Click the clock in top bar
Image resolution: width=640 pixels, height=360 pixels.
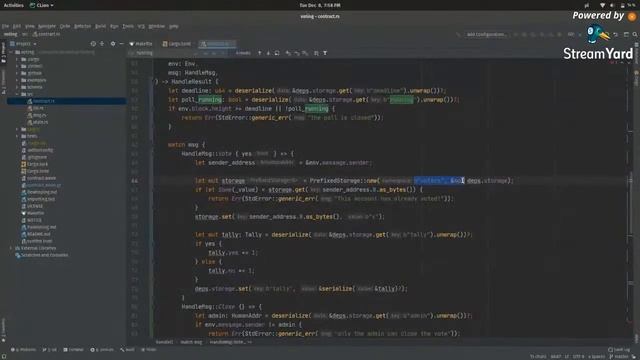320,5
